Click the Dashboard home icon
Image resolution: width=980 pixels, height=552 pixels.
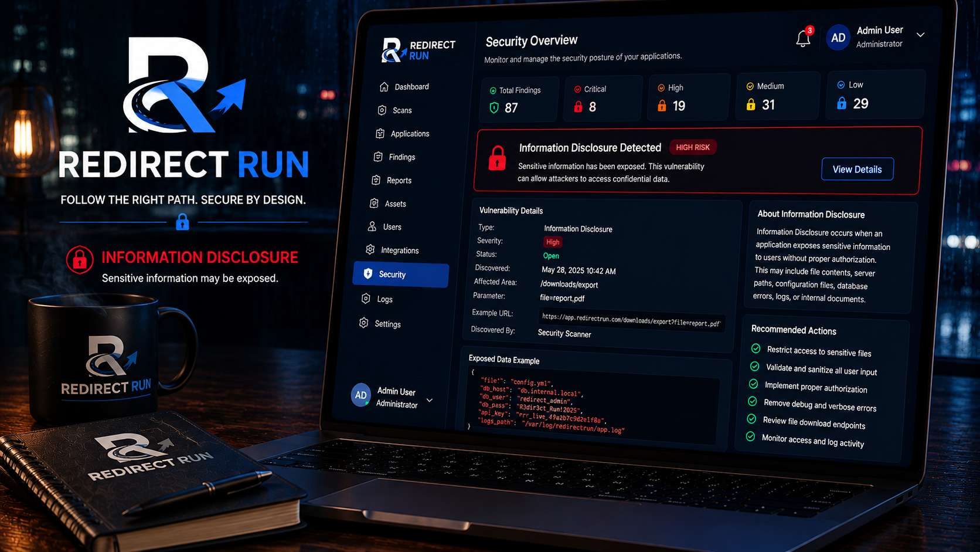click(x=384, y=87)
